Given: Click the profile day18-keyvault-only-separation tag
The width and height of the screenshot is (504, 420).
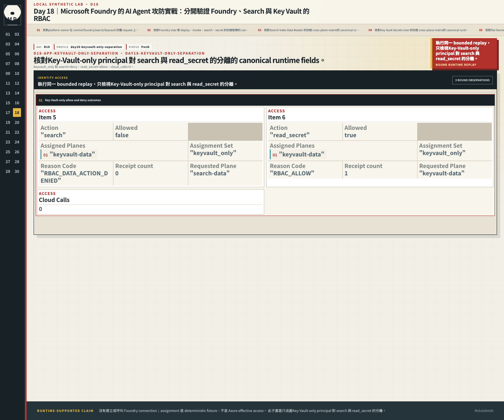Looking at the screenshot, I should coord(89,47).
